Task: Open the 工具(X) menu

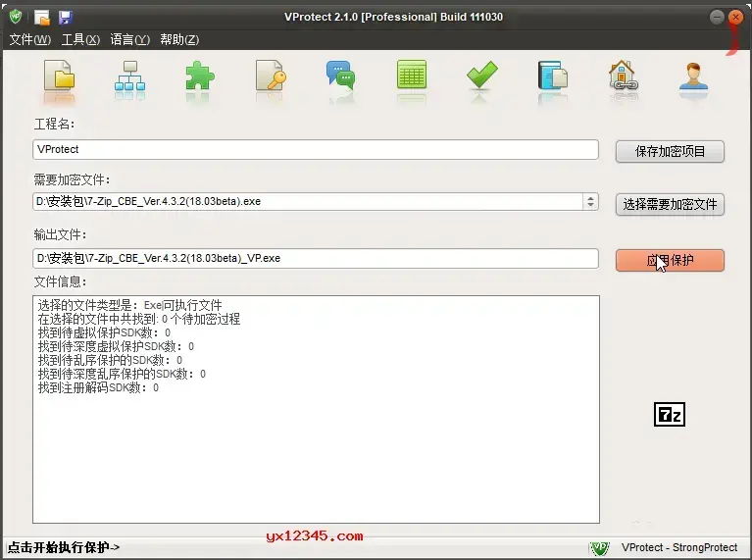Action: pos(80,39)
